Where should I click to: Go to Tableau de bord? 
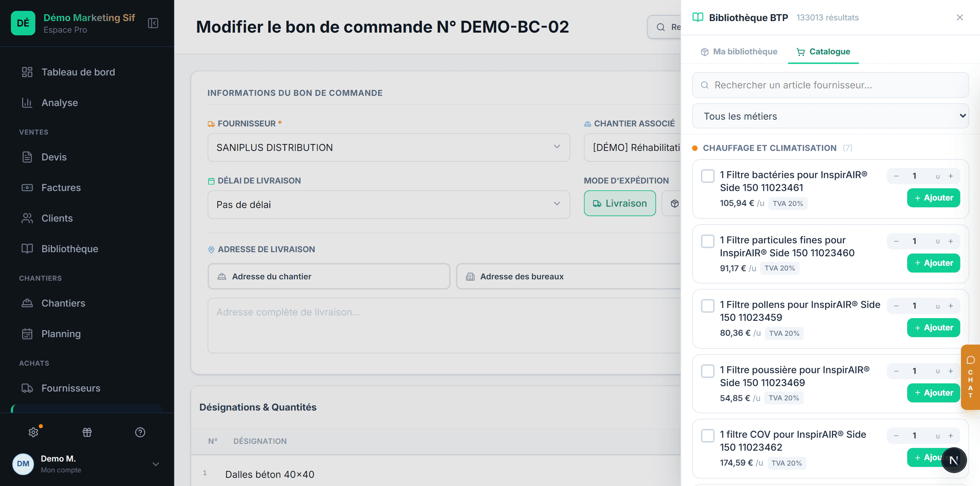click(78, 72)
